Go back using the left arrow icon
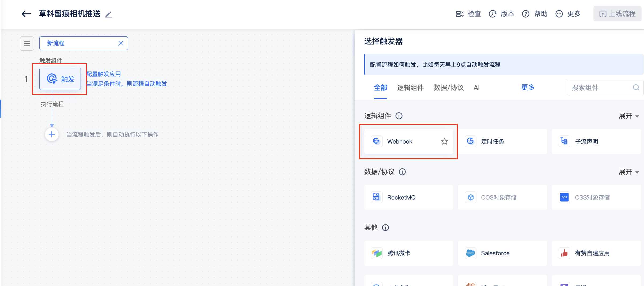 [26, 14]
